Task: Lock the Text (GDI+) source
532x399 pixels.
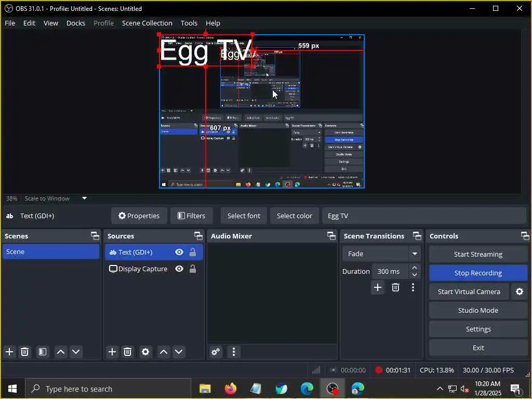Action: pos(193,252)
